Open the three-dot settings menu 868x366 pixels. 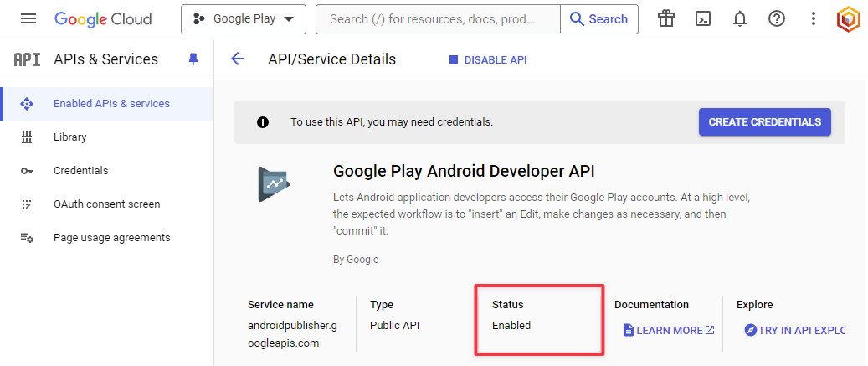coord(814,19)
